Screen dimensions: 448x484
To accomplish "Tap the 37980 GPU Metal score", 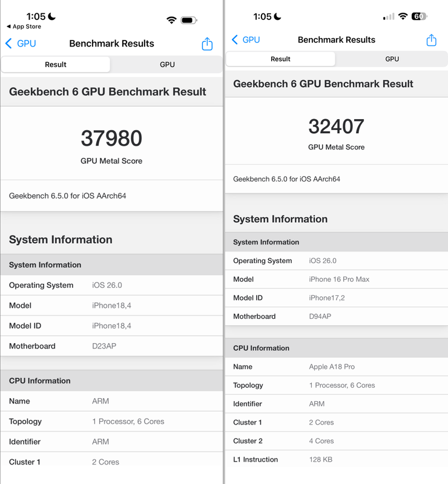I will click(x=111, y=139).
